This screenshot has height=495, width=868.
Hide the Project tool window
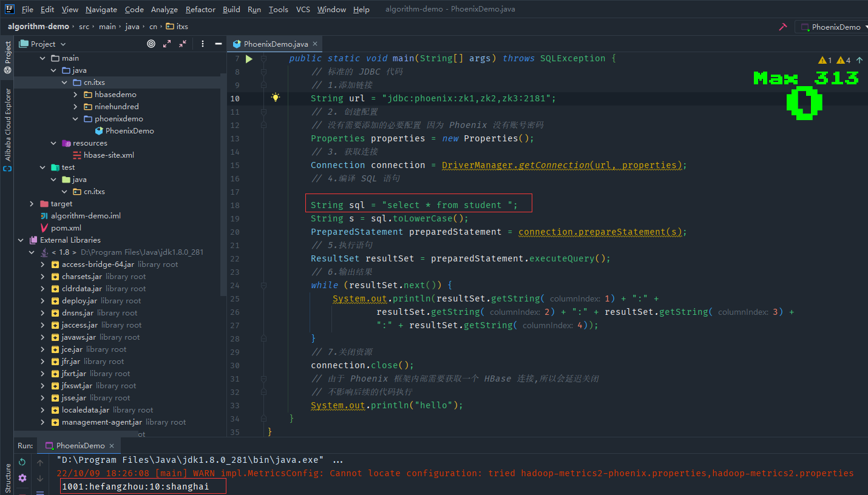(218, 44)
